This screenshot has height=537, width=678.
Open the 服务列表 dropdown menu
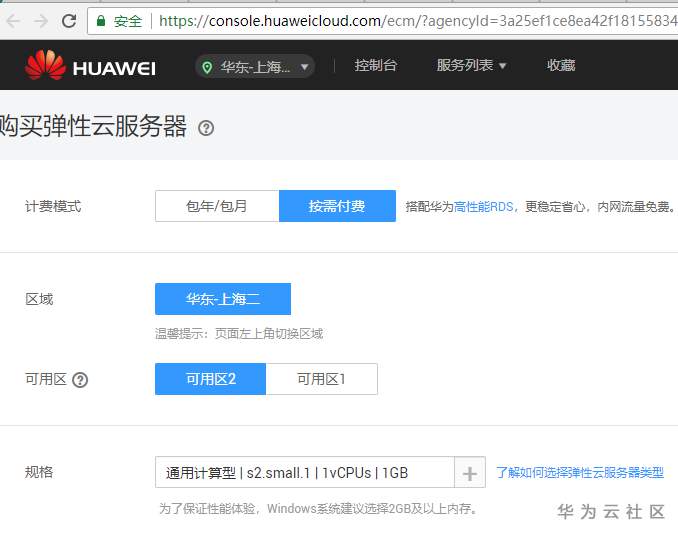471,65
